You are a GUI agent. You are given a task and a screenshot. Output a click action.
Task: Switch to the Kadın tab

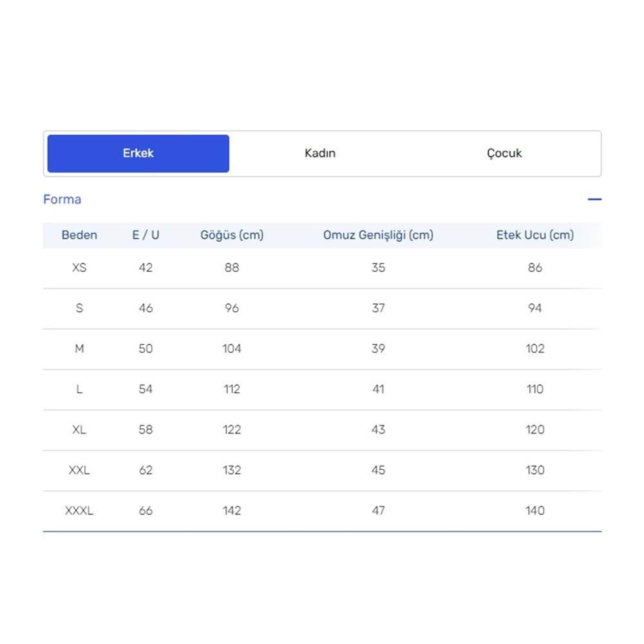point(320,153)
